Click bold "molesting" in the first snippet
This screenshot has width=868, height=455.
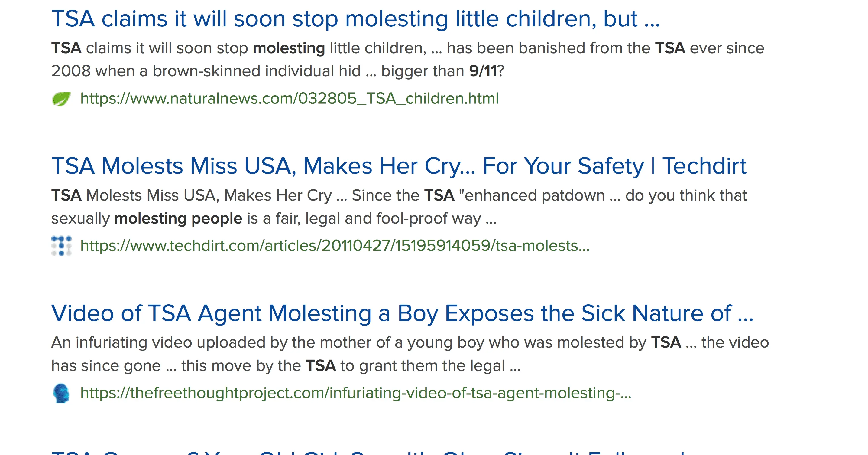point(289,48)
